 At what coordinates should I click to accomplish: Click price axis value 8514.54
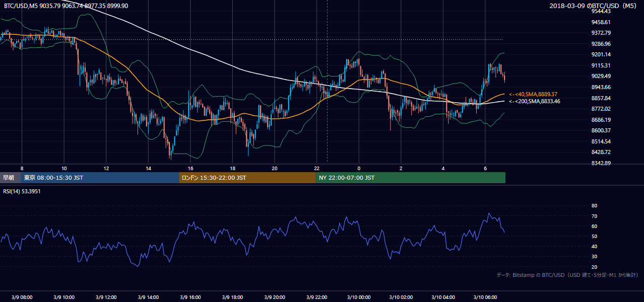coord(601,141)
